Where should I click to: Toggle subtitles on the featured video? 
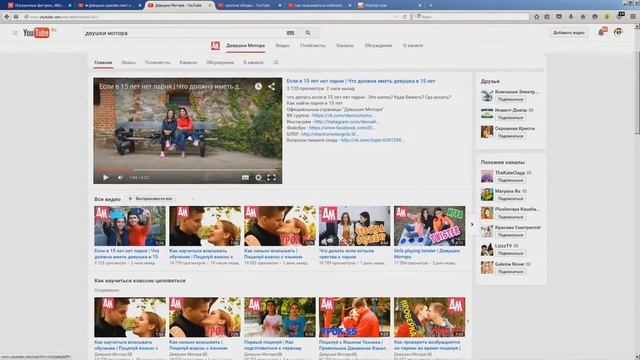(x=245, y=178)
